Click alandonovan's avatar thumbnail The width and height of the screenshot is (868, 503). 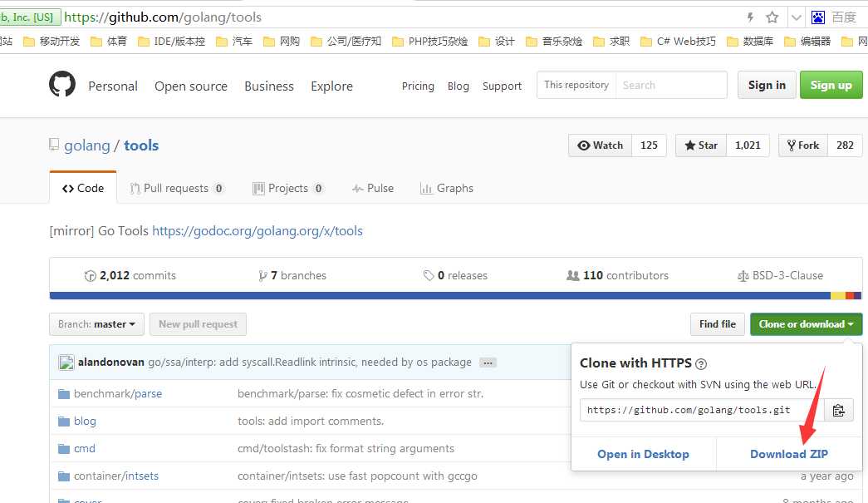[66, 362]
